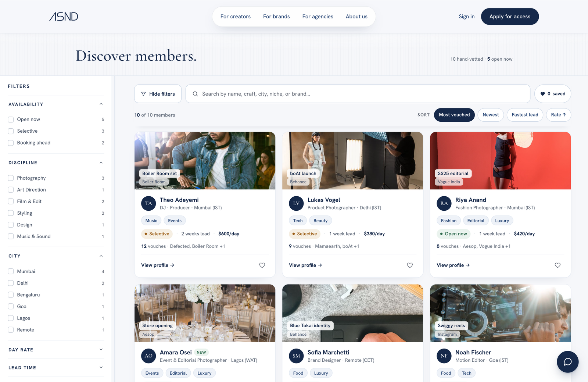Sort by Rate ascending
This screenshot has width=588, height=382.
[558, 115]
